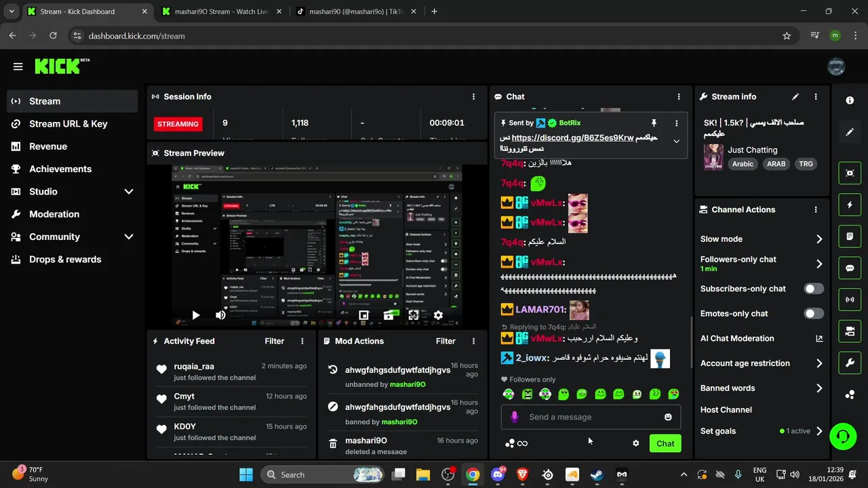Click the mashari9O deleted message trash icon
Screen dimensions: 868x488
coord(333,444)
